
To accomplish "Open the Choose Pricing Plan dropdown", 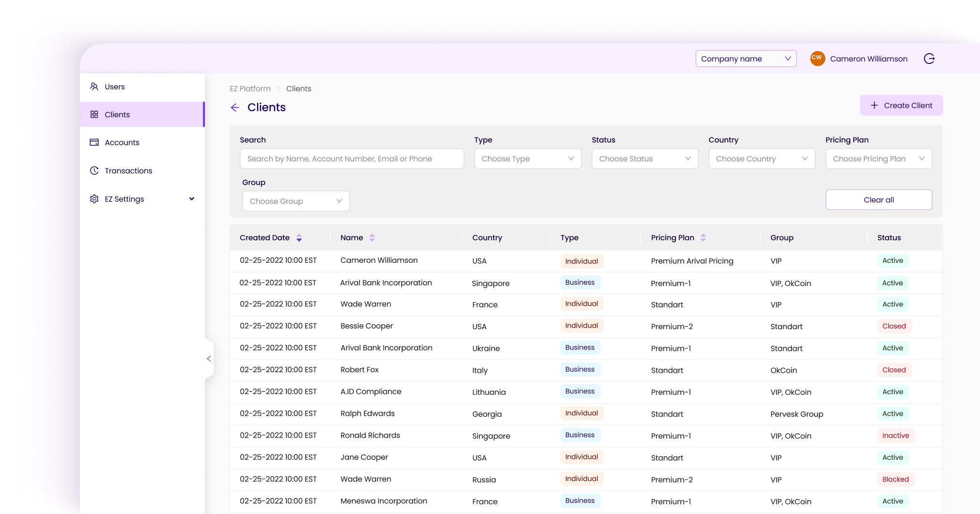I will (878, 159).
